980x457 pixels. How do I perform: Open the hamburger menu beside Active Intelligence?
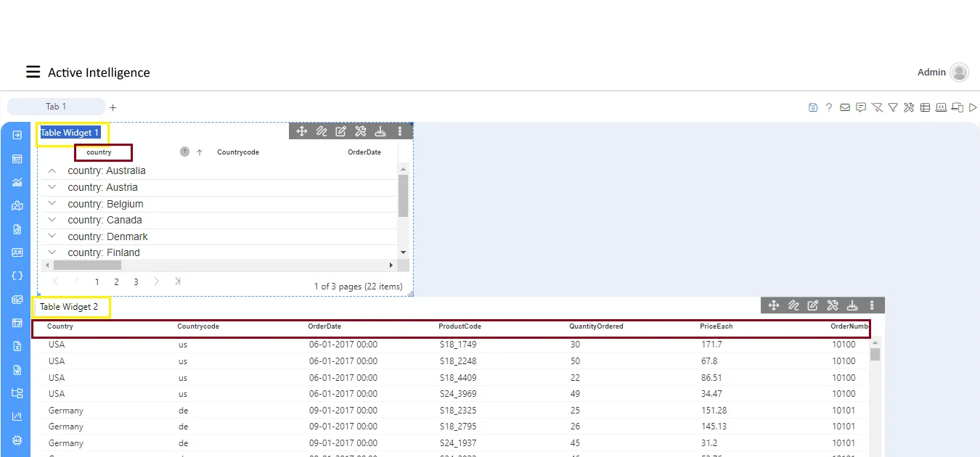click(x=33, y=72)
